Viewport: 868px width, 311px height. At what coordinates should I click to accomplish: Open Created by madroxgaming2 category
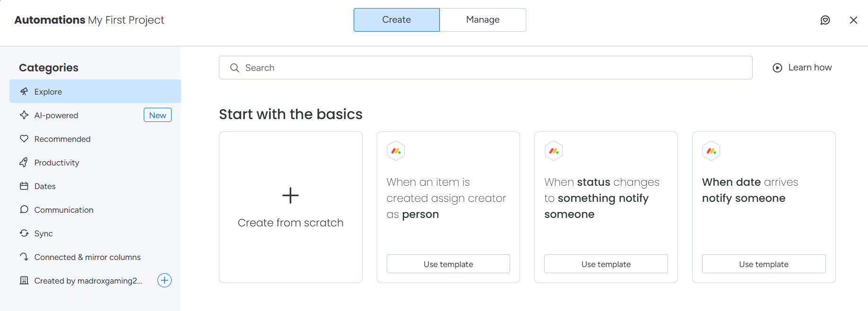(95, 280)
